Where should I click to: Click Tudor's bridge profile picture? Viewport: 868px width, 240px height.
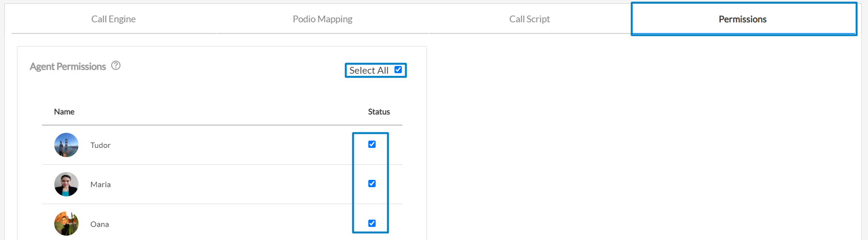(x=66, y=145)
